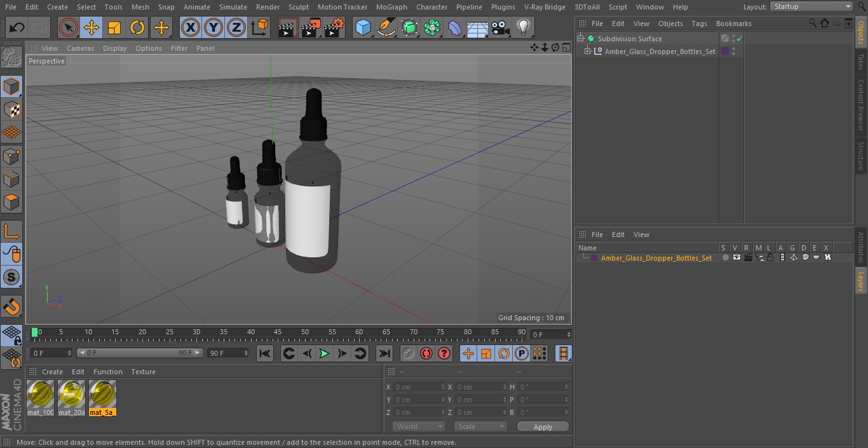Click frame 45 on the timeline ruler
The width and height of the screenshot is (868, 448).
[x=278, y=332]
